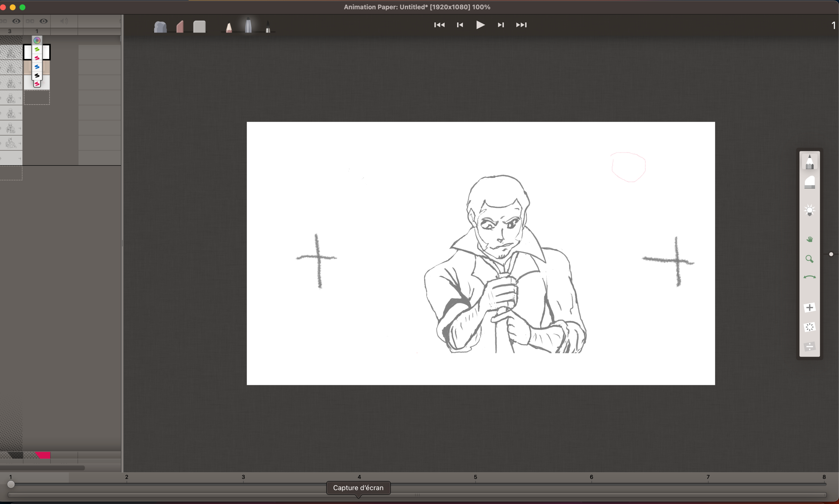Viewport: 839px width, 504px height.
Task: Jump to last frame button
Action: coord(521,25)
